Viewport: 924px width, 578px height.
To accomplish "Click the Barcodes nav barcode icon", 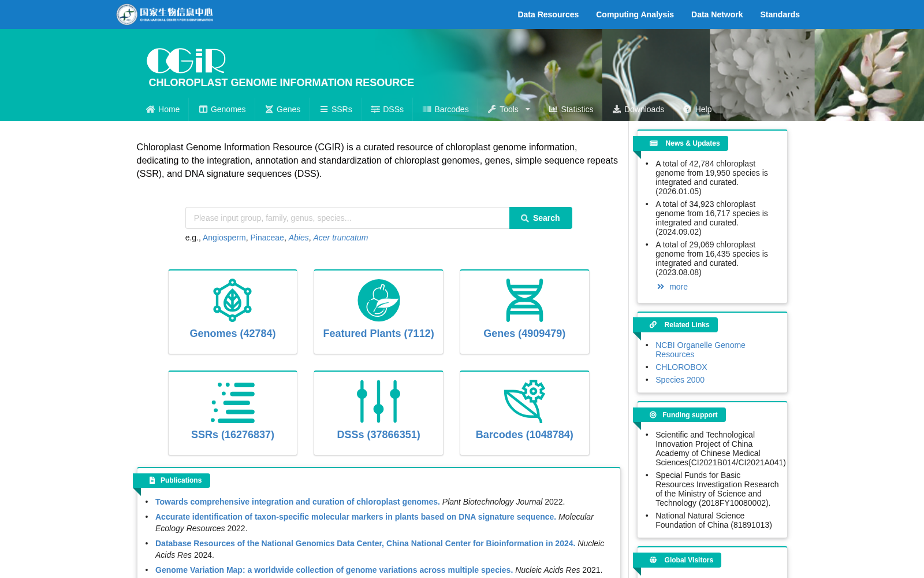I will click(x=427, y=109).
